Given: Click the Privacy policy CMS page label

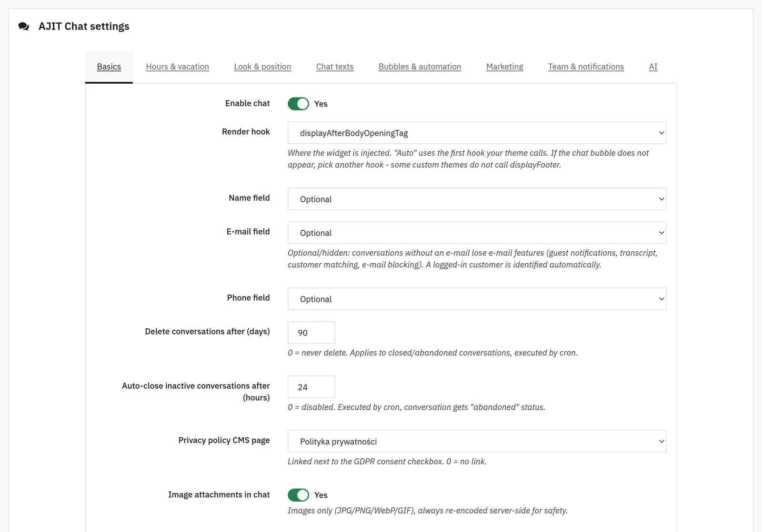Looking at the screenshot, I should pos(224,440).
